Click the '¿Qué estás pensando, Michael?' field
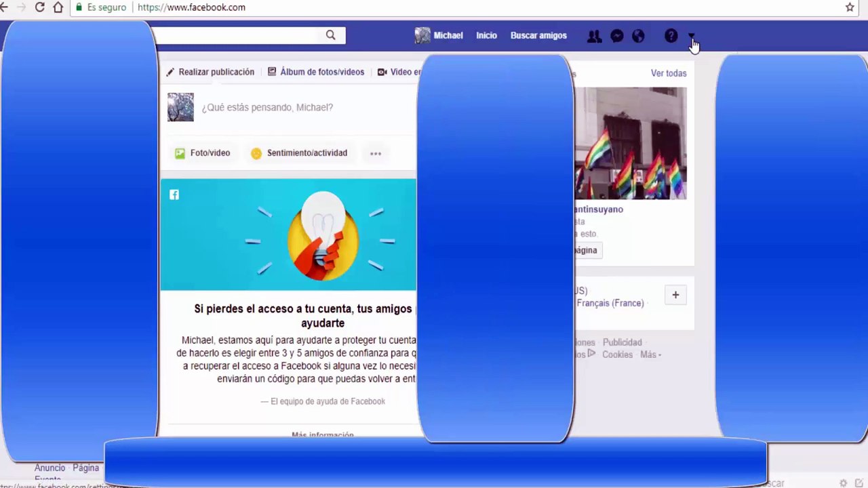 click(267, 107)
